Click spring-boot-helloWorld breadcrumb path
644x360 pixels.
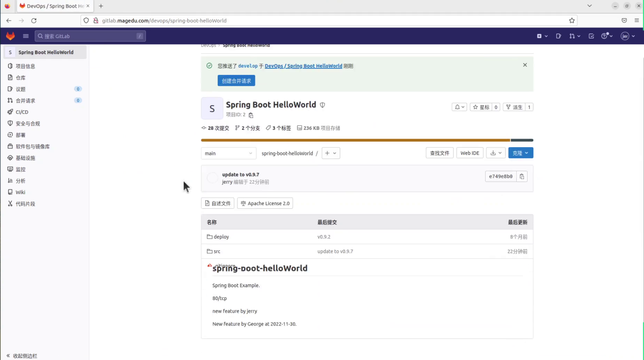coord(287,153)
